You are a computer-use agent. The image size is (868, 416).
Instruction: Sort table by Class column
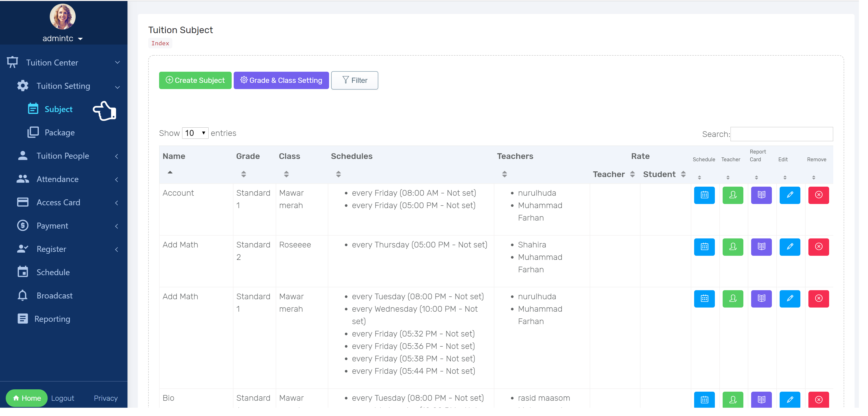click(x=302, y=164)
